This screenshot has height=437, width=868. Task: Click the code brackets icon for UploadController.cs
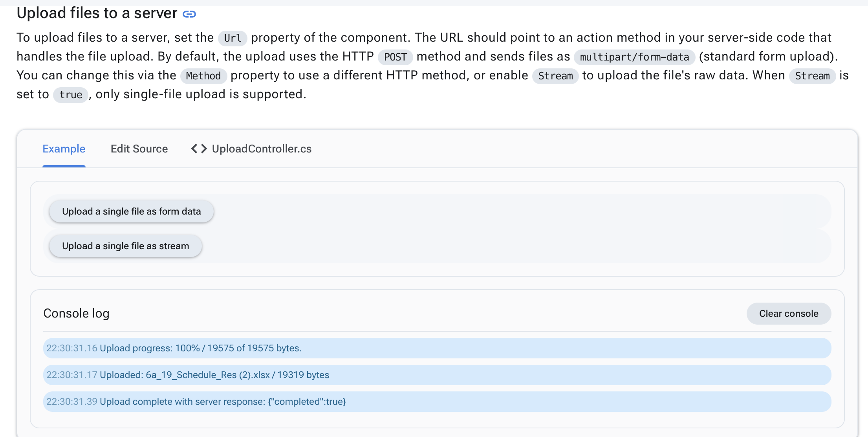point(199,149)
